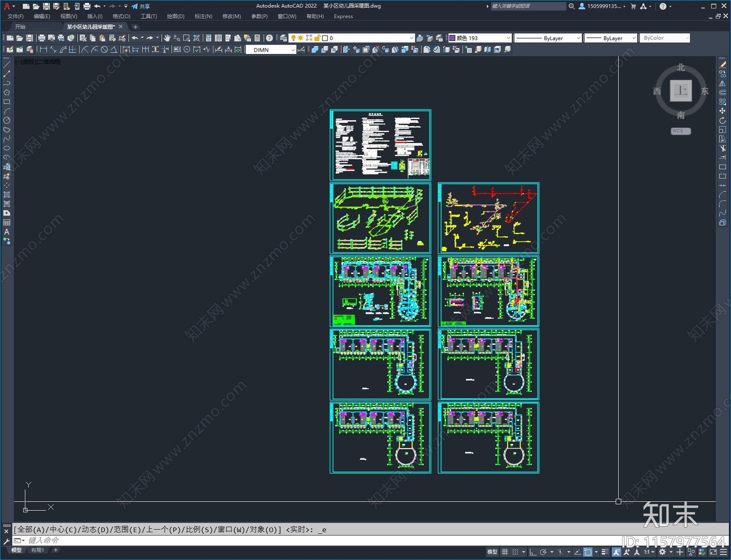This screenshot has height=560, width=731.
Task: Open the 标注(N) menu
Action: pos(203,16)
